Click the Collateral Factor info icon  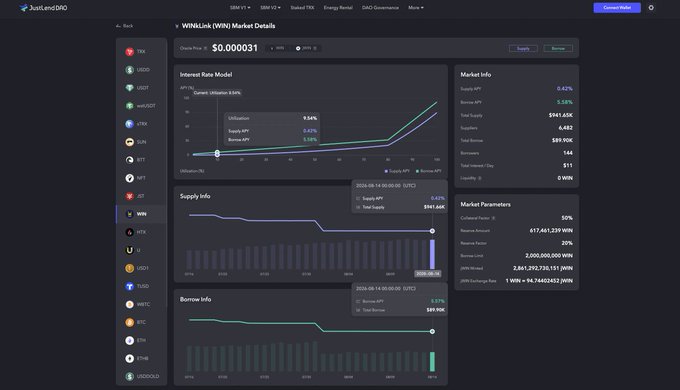(494, 218)
